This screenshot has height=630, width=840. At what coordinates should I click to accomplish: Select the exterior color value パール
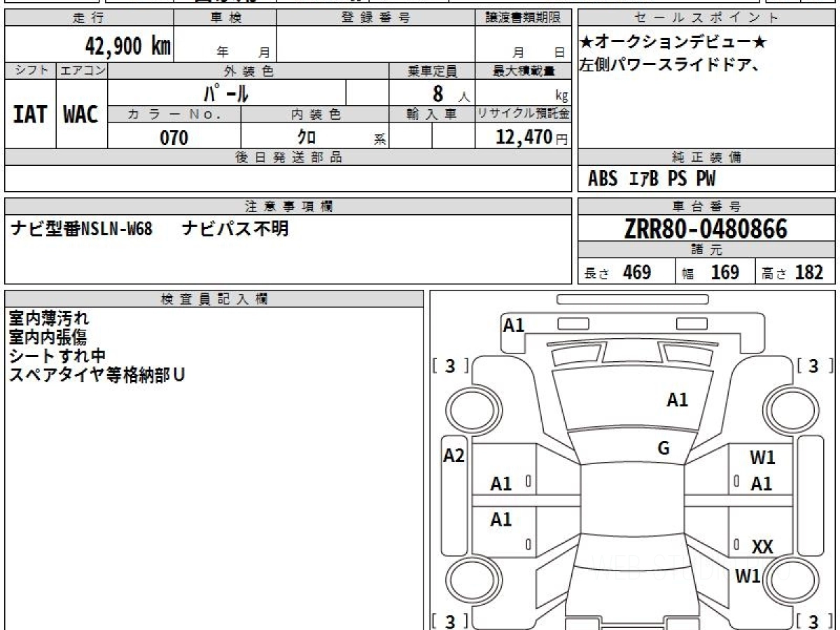pos(227,93)
